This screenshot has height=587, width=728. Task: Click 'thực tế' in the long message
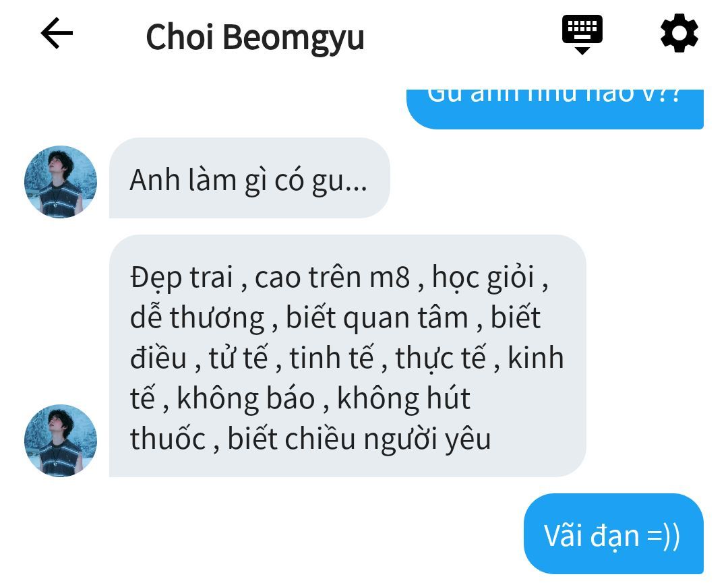[x=440, y=359]
